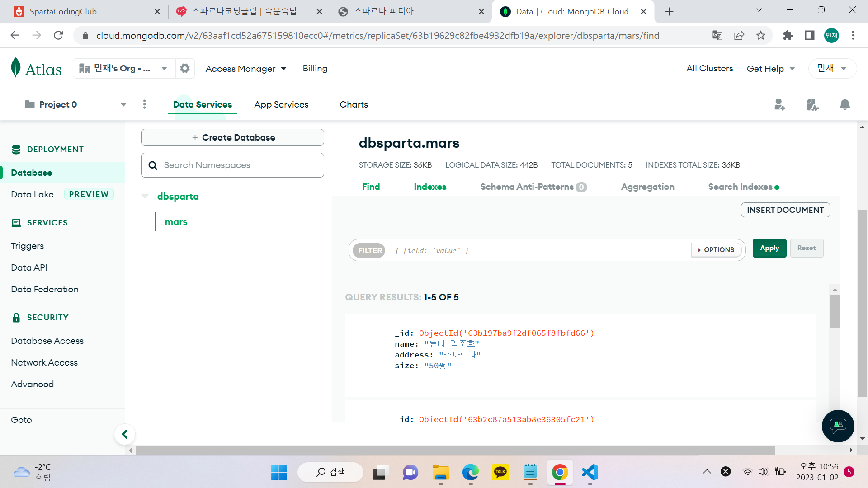Open Data API in sidebar
868x488 pixels.
coord(29,267)
